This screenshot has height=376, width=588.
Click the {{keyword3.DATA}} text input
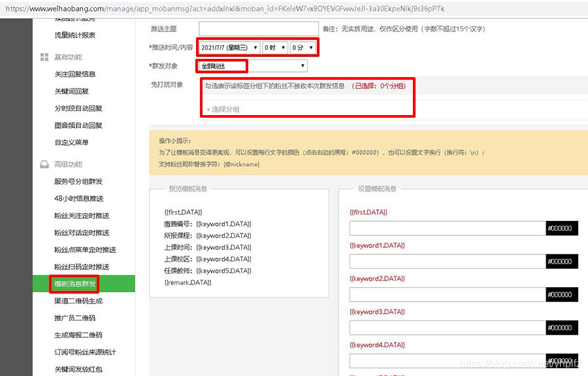tap(448, 328)
